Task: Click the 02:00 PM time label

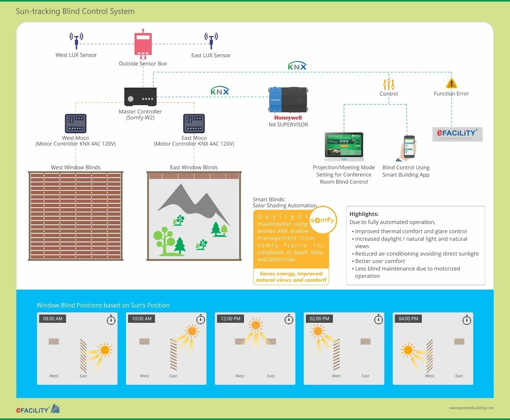Action: pos(320,319)
